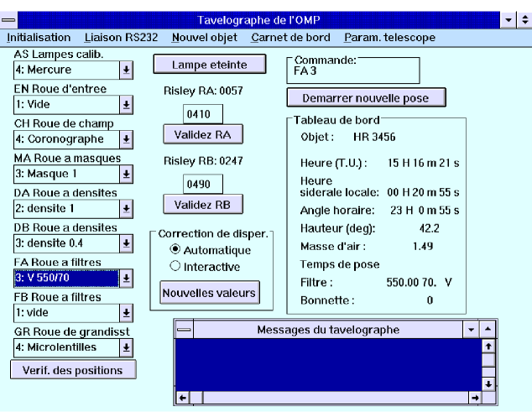This screenshot has width=532, height=412.
Task: Open the FA Roue a filtres dropdown
Action: (x=126, y=277)
